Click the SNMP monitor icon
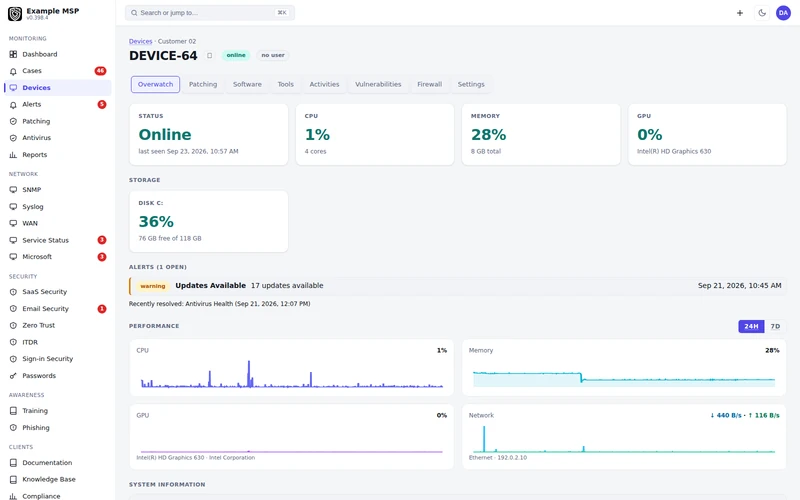 point(13,190)
